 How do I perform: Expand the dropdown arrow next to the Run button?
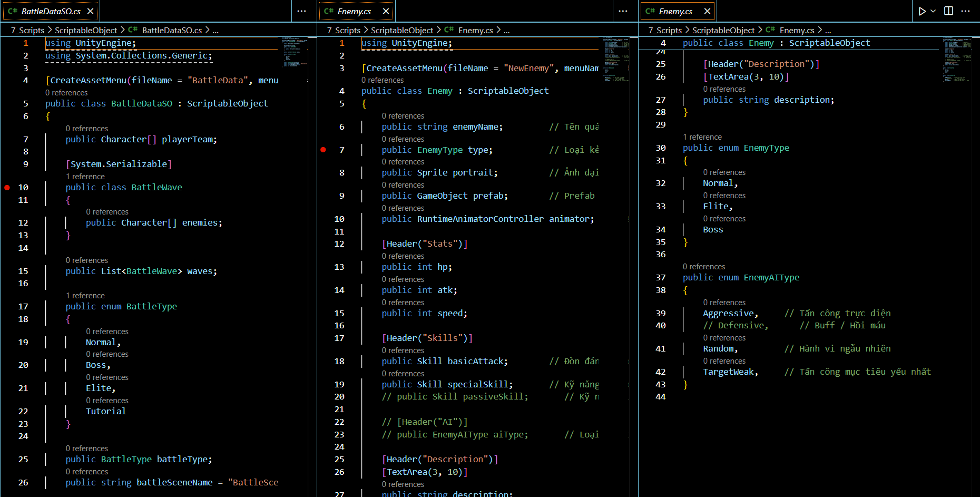(x=933, y=11)
